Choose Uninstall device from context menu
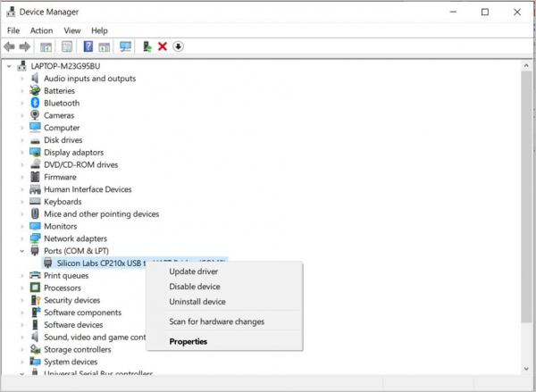The width and height of the screenshot is (536, 392). click(x=224, y=302)
